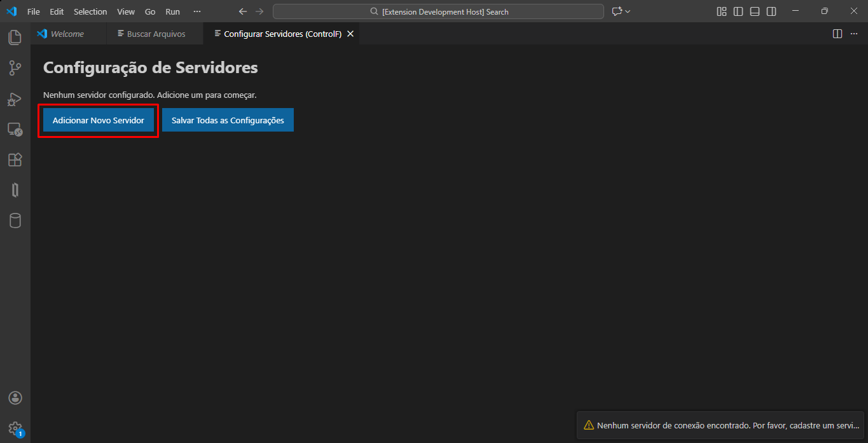Restore the window size
Screen dimensions: 868x443
pos(824,11)
